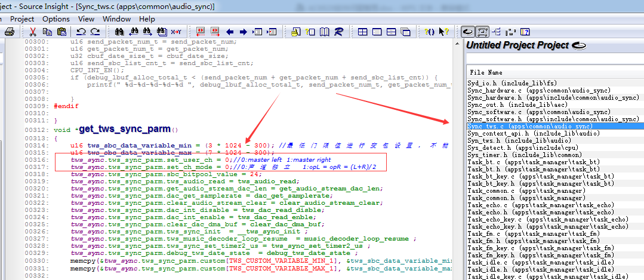
Task: Select Task_fm_key.c in the file list
Action: [x=541, y=248]
